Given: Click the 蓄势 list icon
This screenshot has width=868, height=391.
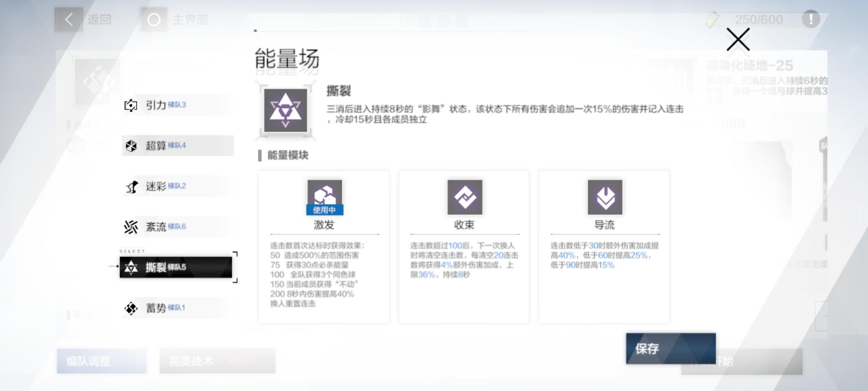Looking at the screenshot, I should tap(131, 308).
